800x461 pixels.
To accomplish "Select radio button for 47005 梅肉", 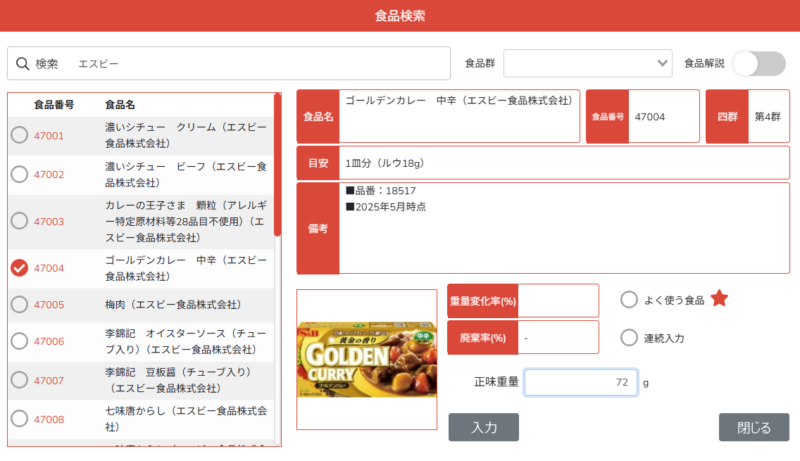I will [x=19, y=305].
